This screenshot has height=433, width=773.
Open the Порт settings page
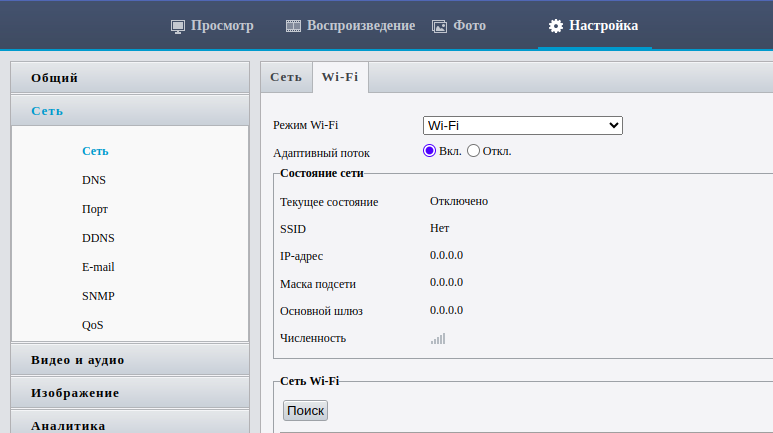95,209
